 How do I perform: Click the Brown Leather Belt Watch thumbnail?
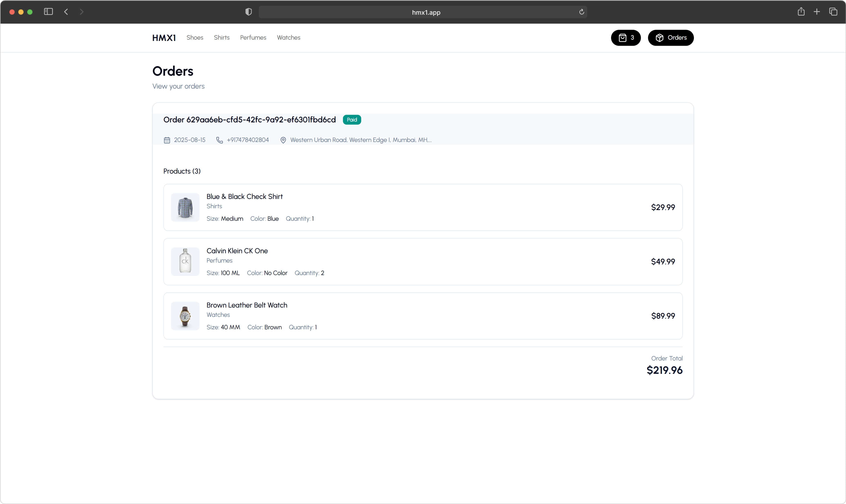(x=185, y=316)
